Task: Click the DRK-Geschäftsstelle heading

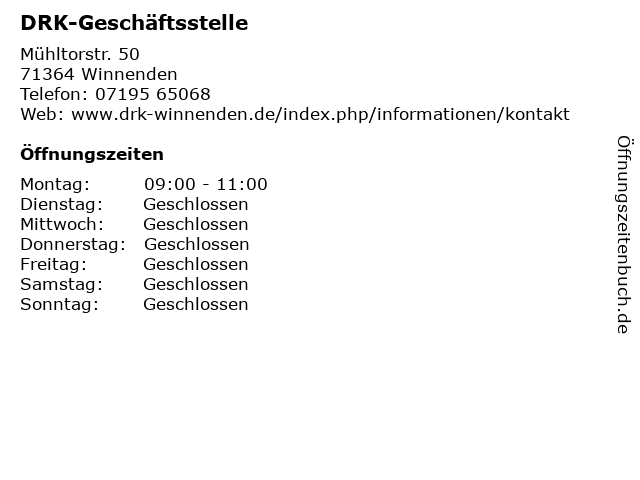Action: coord(134,23)
